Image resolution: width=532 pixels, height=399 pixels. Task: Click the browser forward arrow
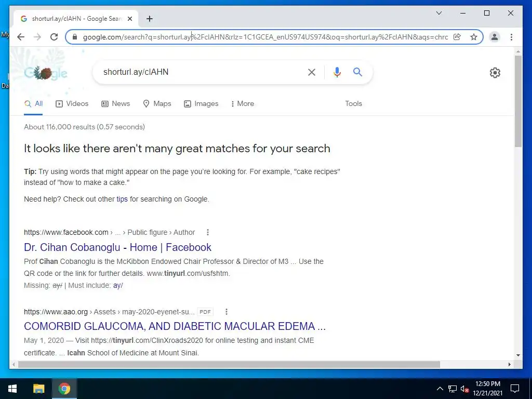pos(37,37)
